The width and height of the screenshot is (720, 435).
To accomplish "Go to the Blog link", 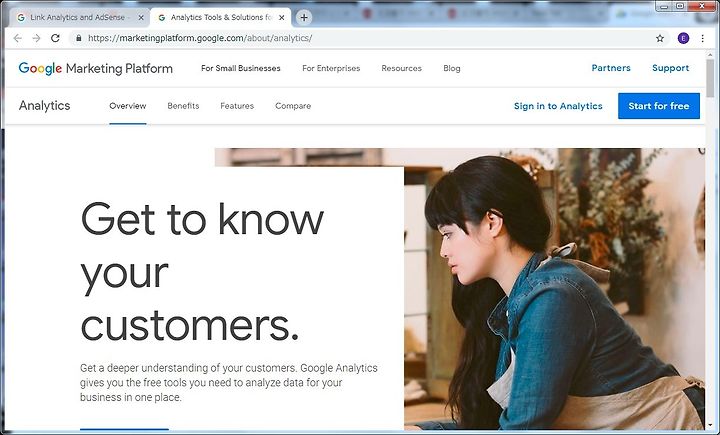I will (x=452, y=68).
